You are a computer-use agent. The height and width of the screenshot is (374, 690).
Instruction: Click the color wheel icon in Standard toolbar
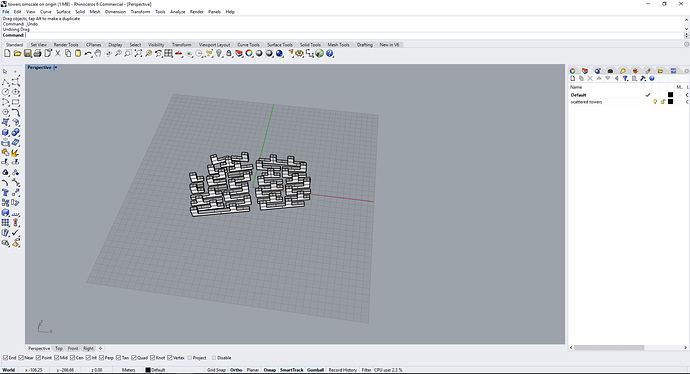point(249,53)
